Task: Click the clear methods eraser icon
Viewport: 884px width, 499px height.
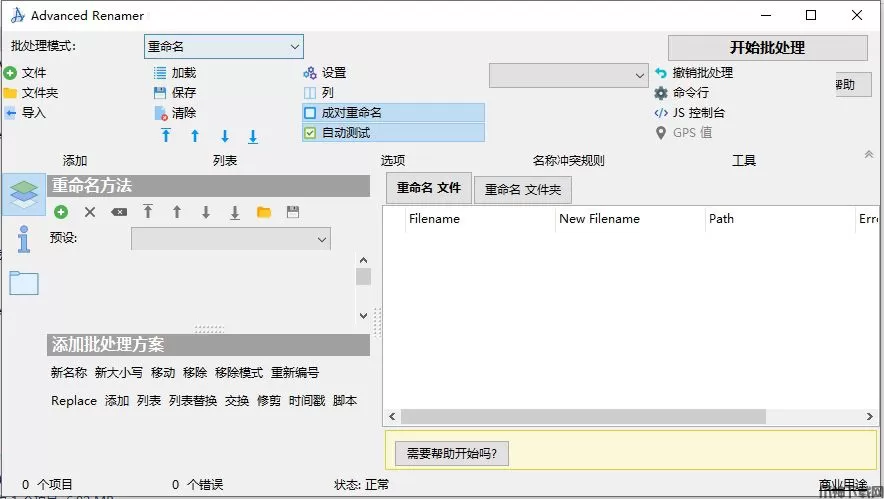Action: [x=119, y=212]
